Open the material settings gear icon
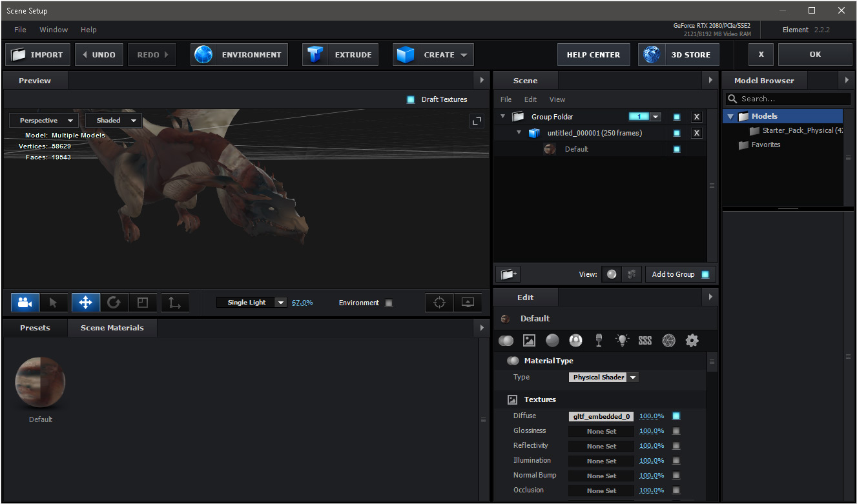 coord(692,340)
